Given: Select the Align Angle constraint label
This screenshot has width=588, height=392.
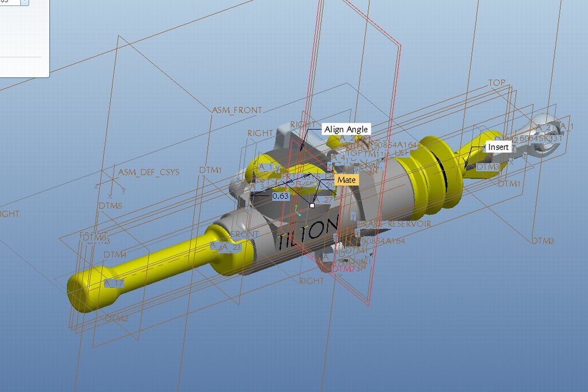Looking at the screenshot, I should pos(346,129).
